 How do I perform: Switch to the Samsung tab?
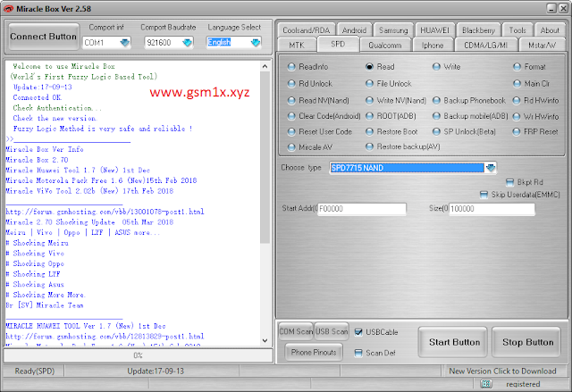393,30
